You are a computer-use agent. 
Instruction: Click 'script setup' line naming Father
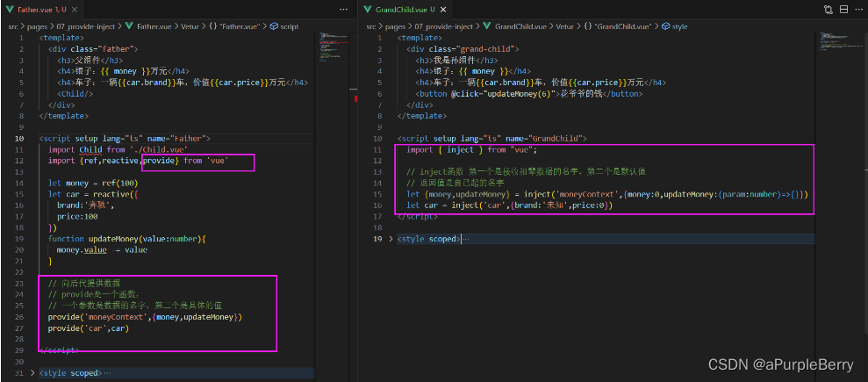(x=126, y=139)
